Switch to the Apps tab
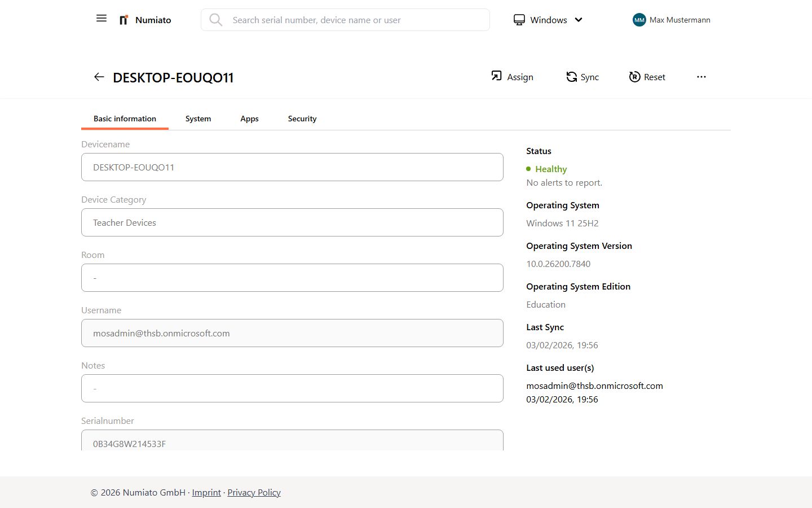The image size is (812, 508). tap(249, 119)
